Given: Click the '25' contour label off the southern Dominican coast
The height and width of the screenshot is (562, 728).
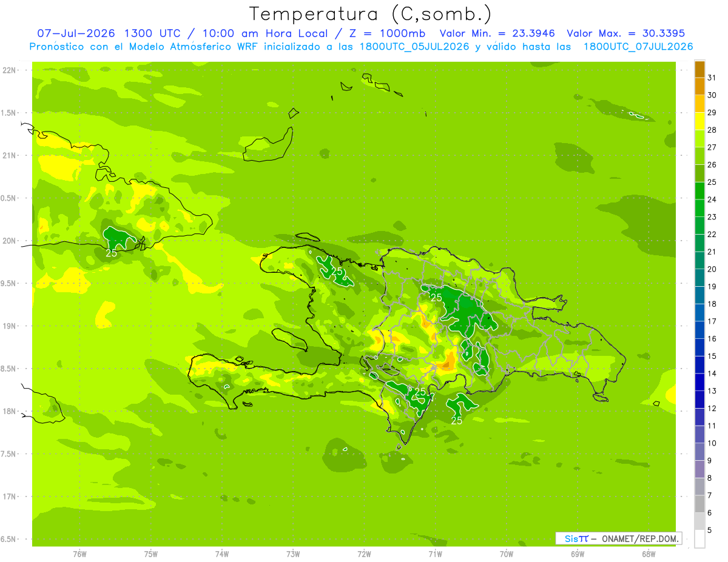Looking at the screenshot, I should 456,420.
